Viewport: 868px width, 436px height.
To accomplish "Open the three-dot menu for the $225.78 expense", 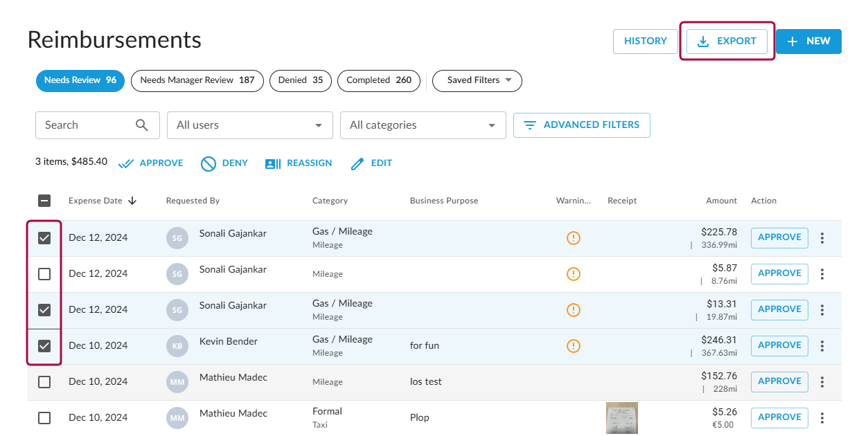I will click(822, 238).
